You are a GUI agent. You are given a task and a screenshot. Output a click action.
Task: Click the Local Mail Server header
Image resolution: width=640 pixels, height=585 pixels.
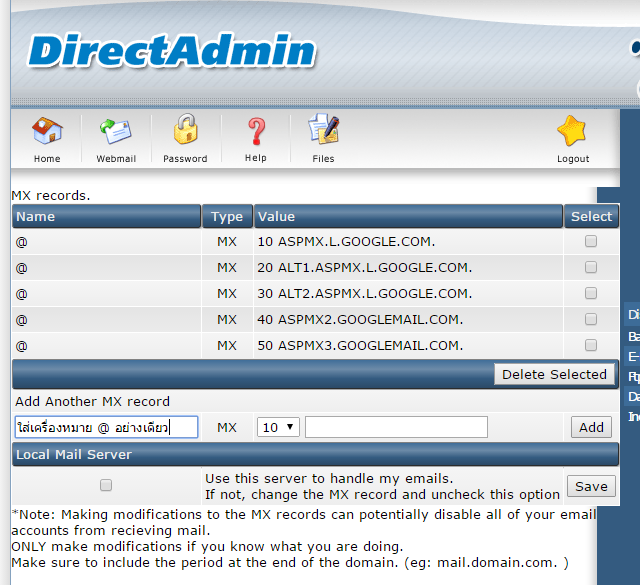point(316,454)
